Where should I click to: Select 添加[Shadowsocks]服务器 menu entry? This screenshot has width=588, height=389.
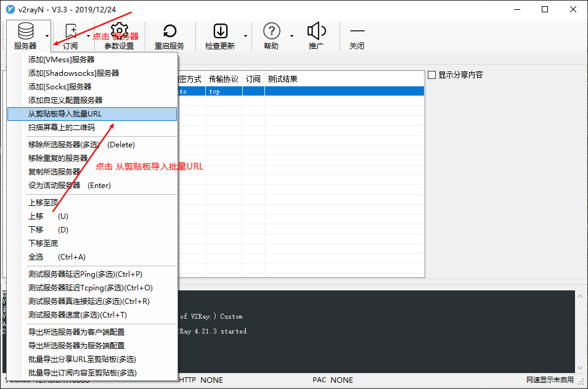click(92, 73)
